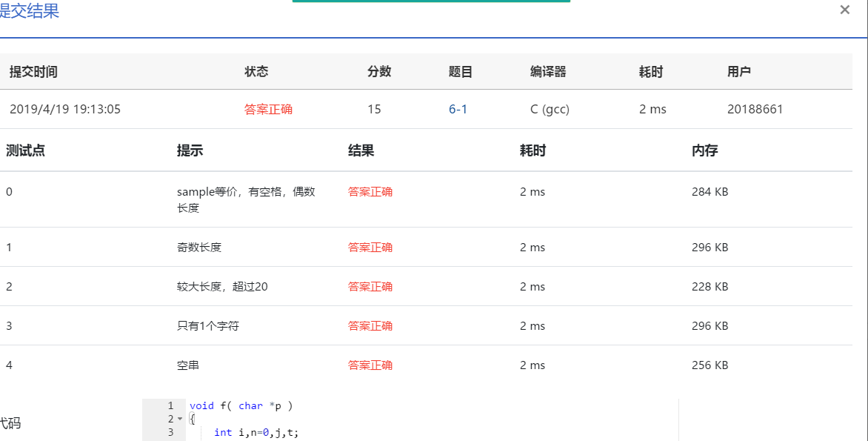Screen dimensions: 868x441
Task: Click hint text 空串
Action: [188, 365]
